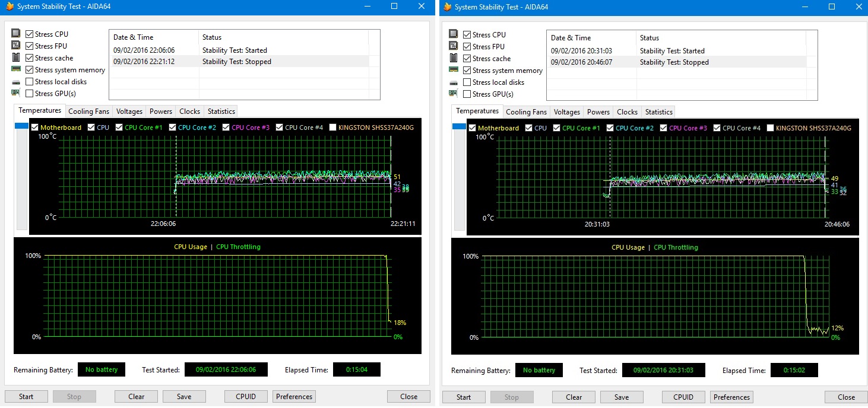868x408 pixels.
Task: Switch to Cooling Fans tab in left window
Action: pyautogui.click(x=88, y=111)
